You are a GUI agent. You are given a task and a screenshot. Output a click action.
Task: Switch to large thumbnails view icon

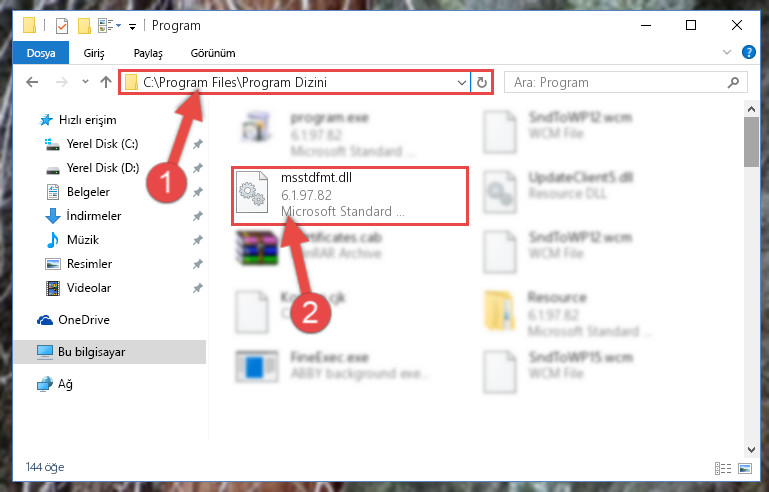(x=744, y=468)
